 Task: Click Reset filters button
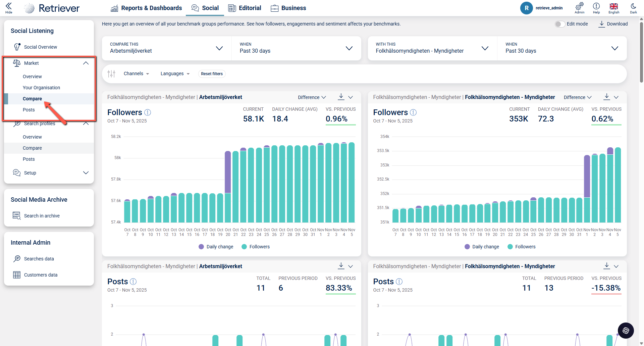point(212,74)
